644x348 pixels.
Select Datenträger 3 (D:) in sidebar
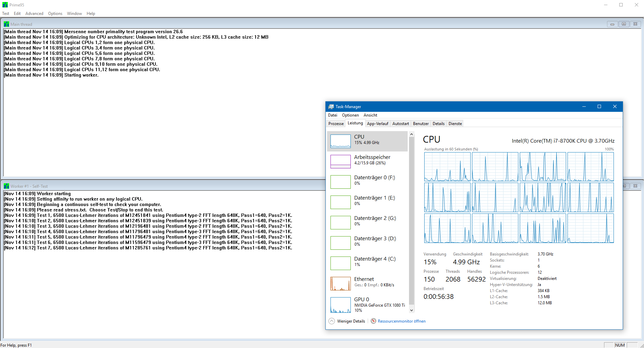click(367, 243)
